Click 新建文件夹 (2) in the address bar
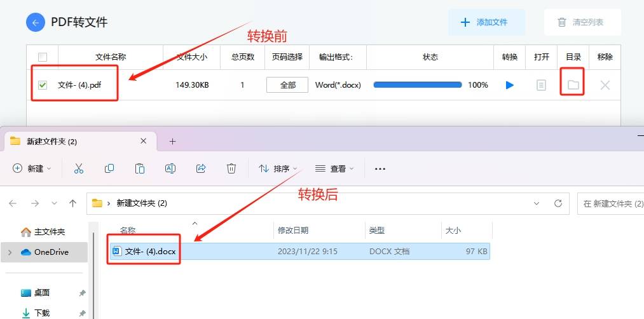The width and height of the screenshot is (644, 319). [142, 203]
